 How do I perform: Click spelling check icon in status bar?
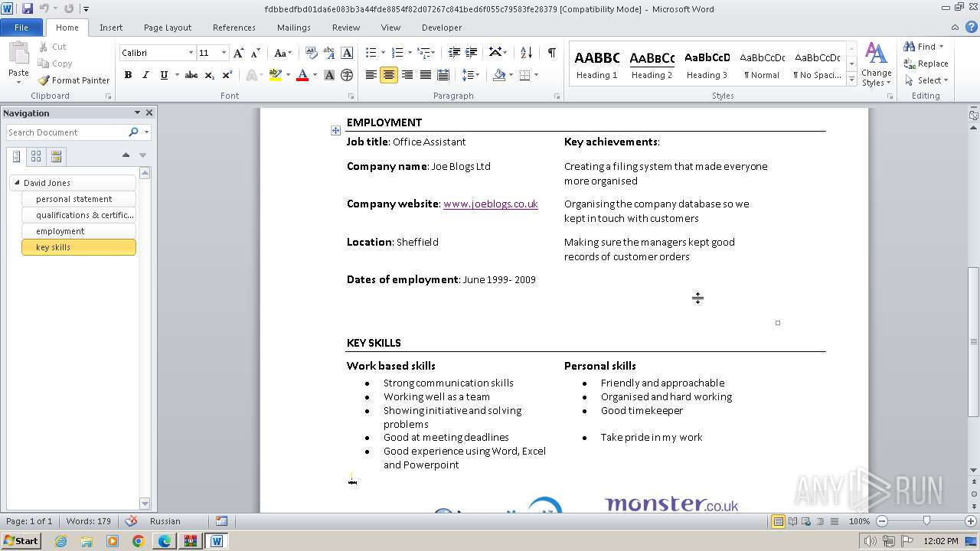pos(132,521)
